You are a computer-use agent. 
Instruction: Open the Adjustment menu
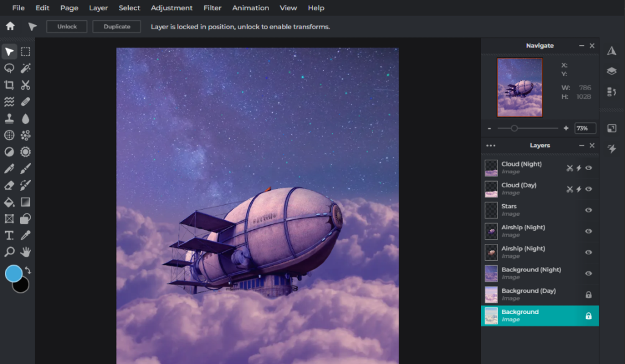point(172,7)
